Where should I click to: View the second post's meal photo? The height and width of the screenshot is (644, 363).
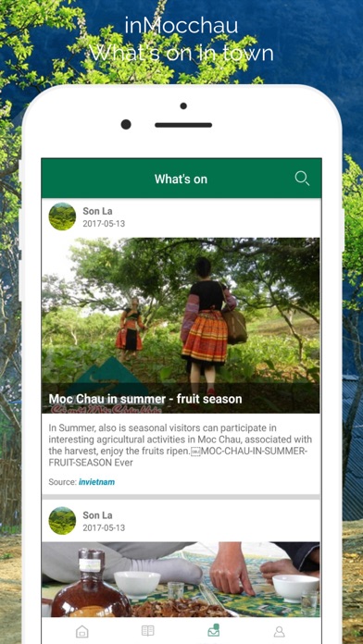181,579
